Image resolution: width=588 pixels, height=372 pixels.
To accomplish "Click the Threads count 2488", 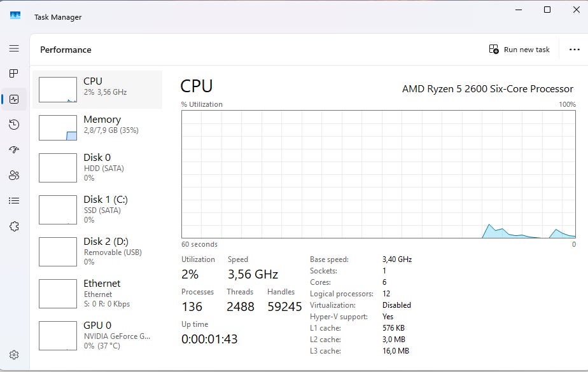I will pos(241,307).
